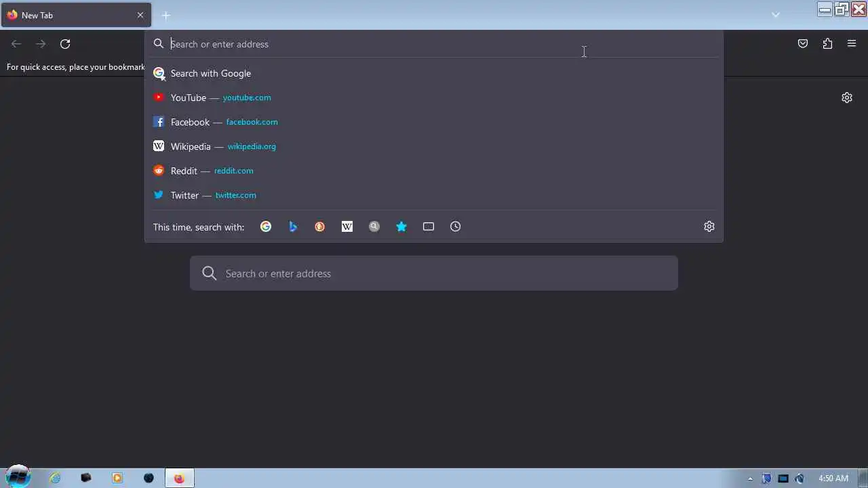List all tabs dropdown arrow
This screenshot has width=868, height=488.
click(x=776, y=15)
